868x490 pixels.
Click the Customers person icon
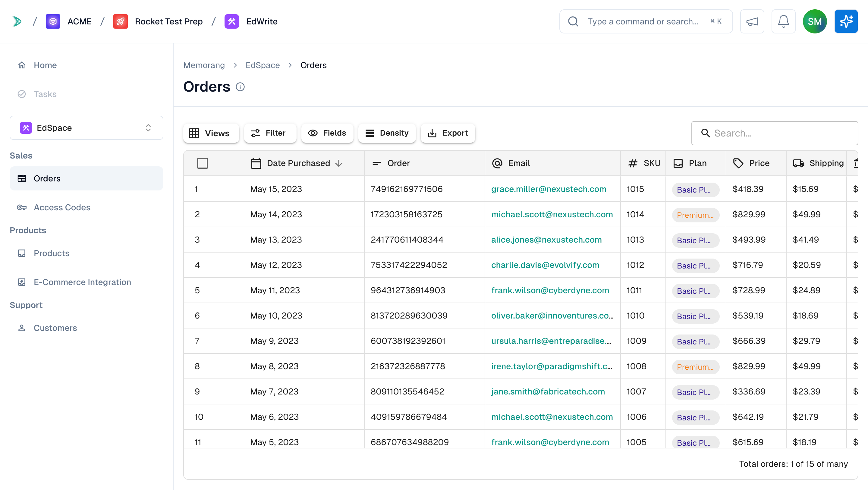(x=22, y=328)
